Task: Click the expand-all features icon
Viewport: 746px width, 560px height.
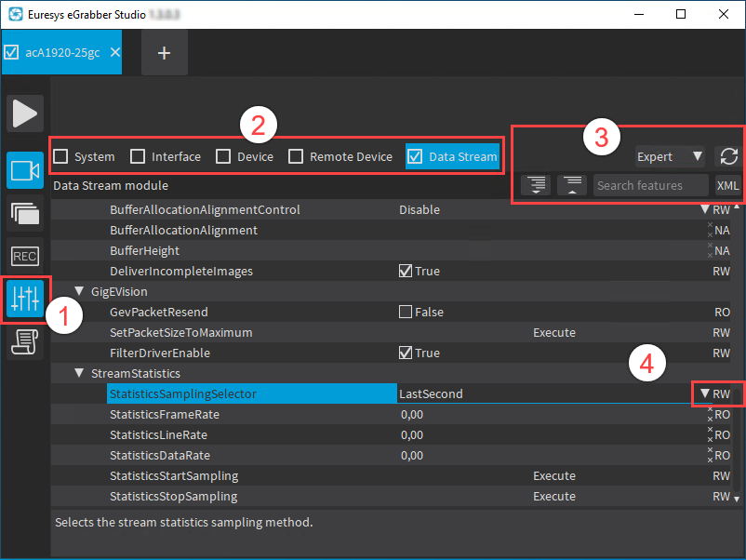Action: click(x=537, y=185)
